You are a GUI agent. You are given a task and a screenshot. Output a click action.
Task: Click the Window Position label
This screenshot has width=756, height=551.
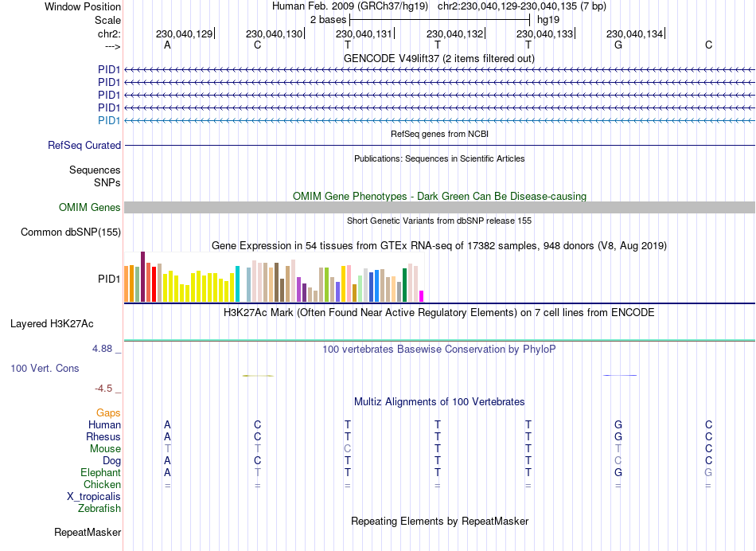(83, 6)
